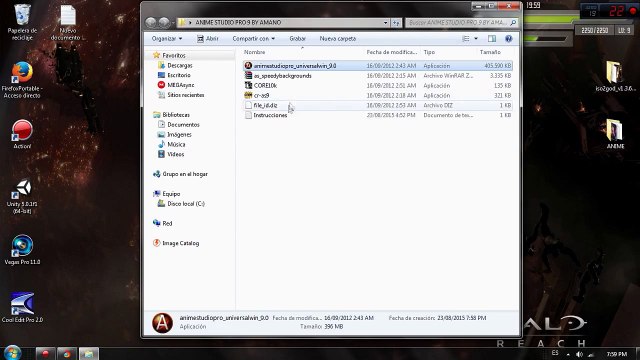The width and height of the screenshot is (640, 360).
Task: Open the Compartir con dropdown
Action: [253, 38]
